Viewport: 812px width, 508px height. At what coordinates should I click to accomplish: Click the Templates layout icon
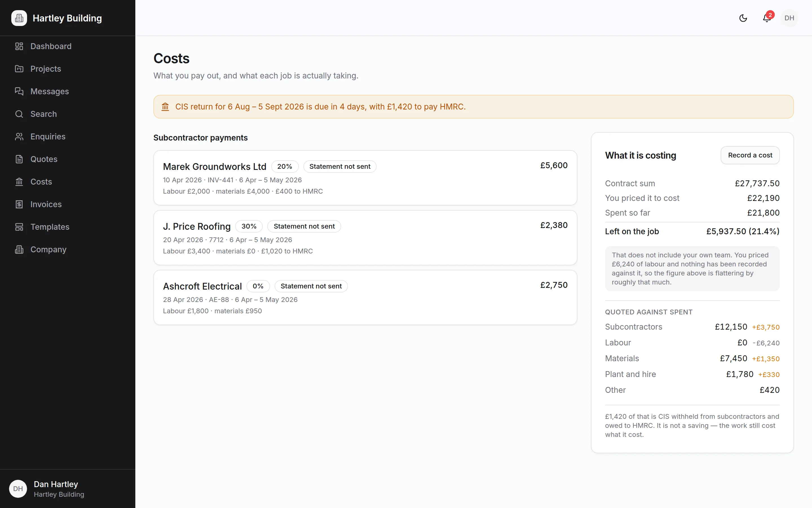coord(19,227)
